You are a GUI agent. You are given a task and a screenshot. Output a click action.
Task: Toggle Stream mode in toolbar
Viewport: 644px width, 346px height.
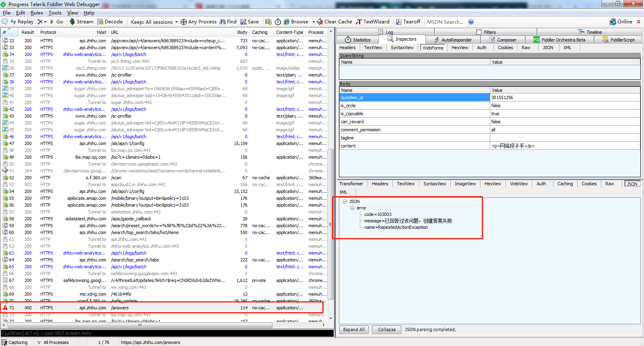[81, 22]
